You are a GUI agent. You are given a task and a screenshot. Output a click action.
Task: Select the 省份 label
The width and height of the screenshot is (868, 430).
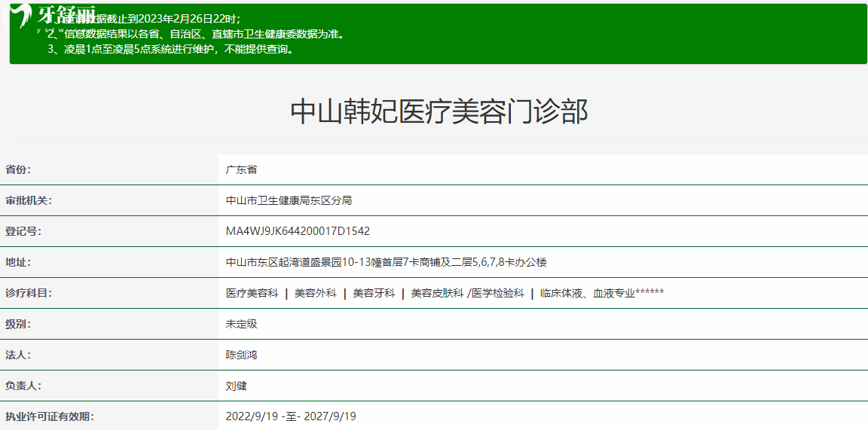pos(18,169)
